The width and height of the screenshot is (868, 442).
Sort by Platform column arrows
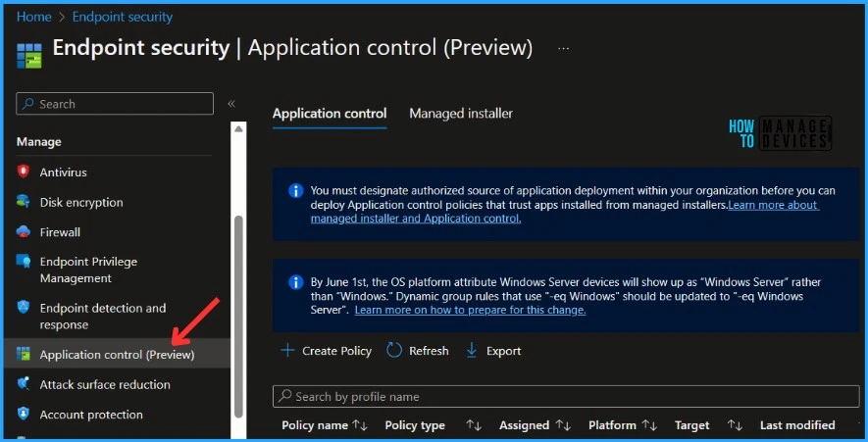(648, 425)
